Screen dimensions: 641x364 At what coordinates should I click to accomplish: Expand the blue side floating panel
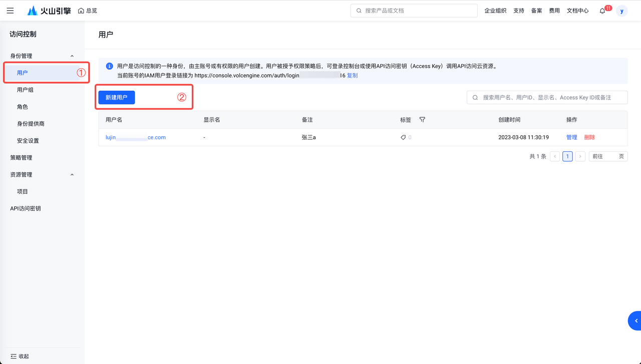[x=635, y=320]
